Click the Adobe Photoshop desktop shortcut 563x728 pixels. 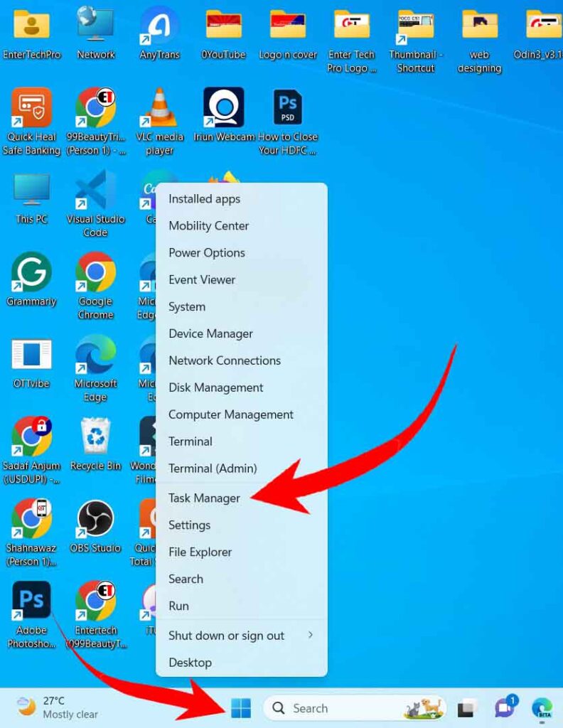tap(31, 601)
